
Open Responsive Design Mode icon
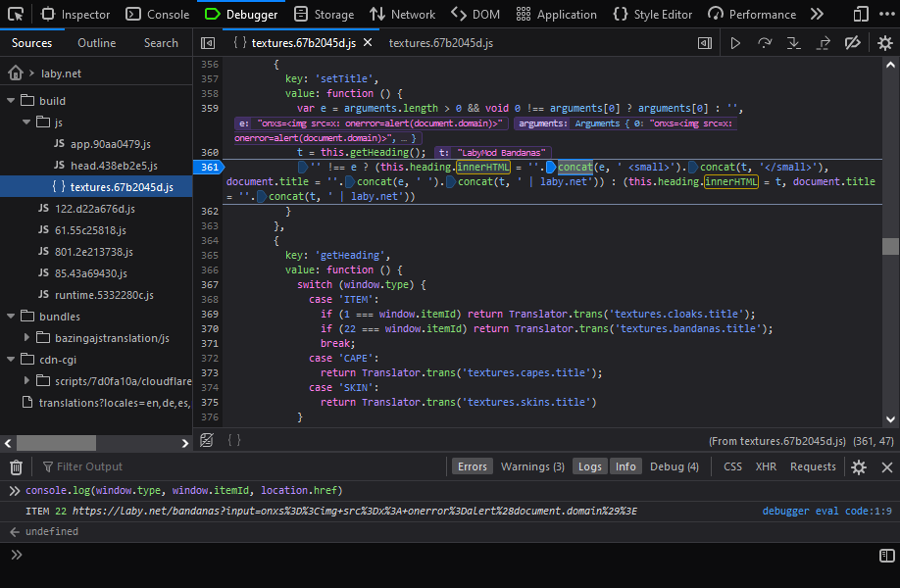tap(860, 15)
